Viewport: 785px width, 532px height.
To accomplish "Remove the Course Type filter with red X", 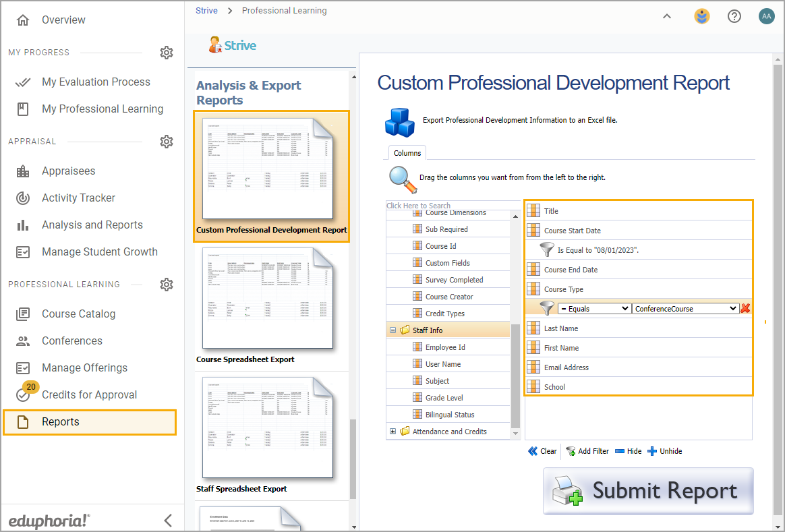I will click(x=745, y=308).
